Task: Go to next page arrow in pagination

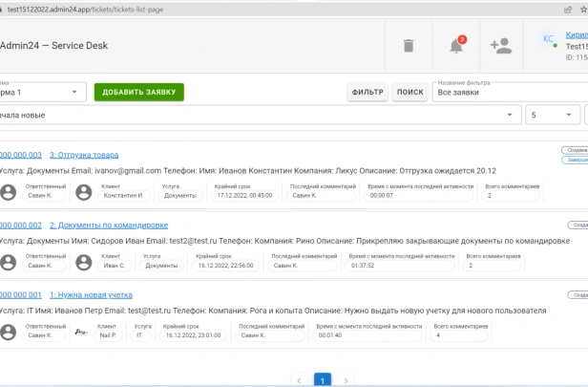Action: [346, 380]
